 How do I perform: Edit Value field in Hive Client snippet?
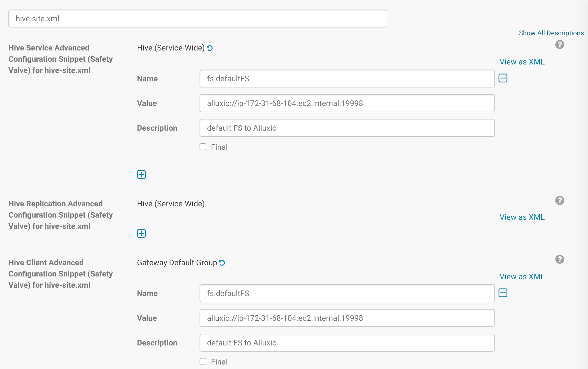coord(347,318)
